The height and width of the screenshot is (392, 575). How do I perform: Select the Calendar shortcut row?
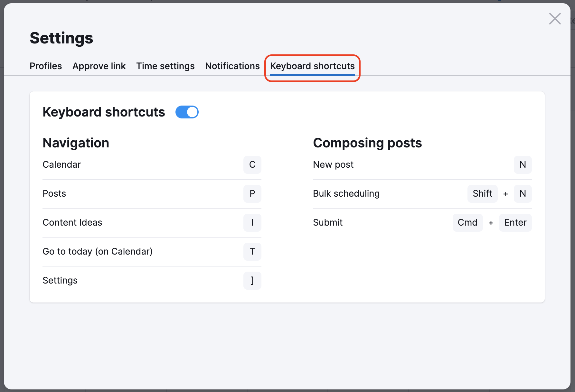[x=61, y=164]
